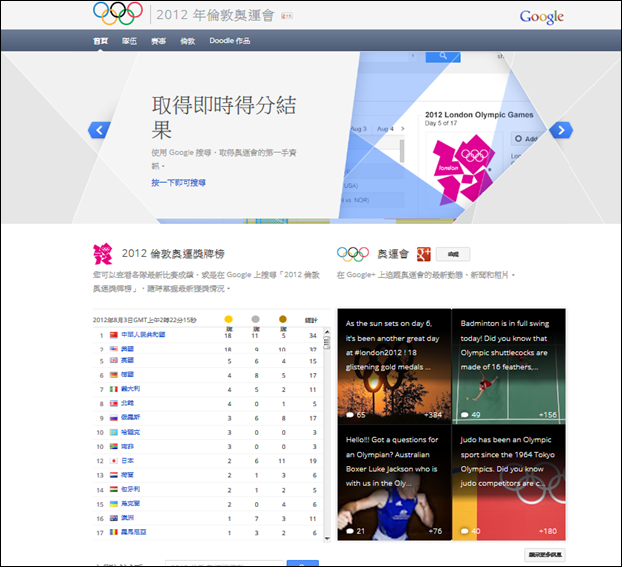Open the 德國 country link

[x=127, y=375]
